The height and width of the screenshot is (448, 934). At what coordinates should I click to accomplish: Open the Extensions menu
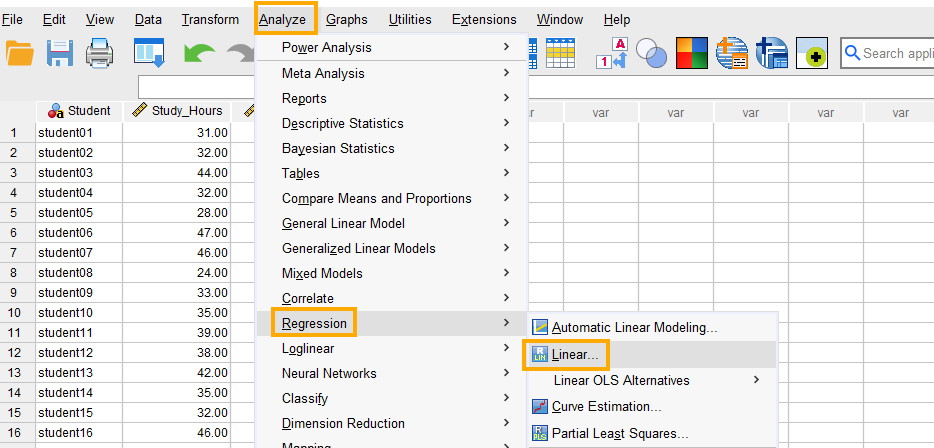(484, 20)
